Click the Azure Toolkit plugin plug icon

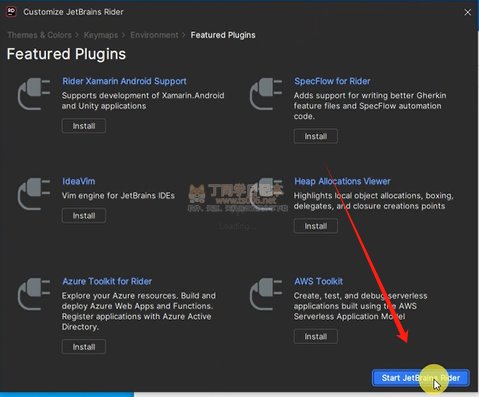(x=34, y=294)
